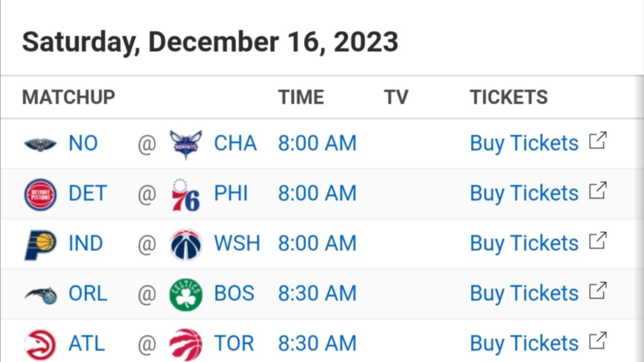Open the 8:00 AM NO at CHA game time
This screenshot has height=362, width=644.
point(317,143)
